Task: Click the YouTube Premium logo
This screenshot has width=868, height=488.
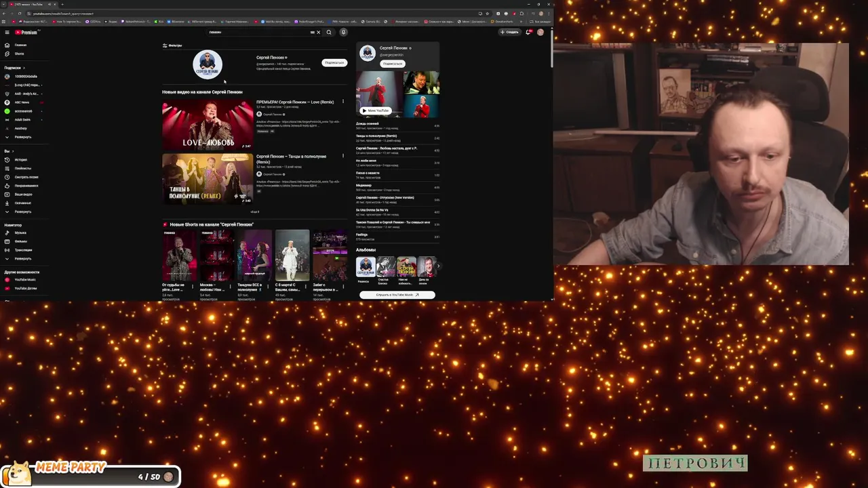Action: point(26,32)
